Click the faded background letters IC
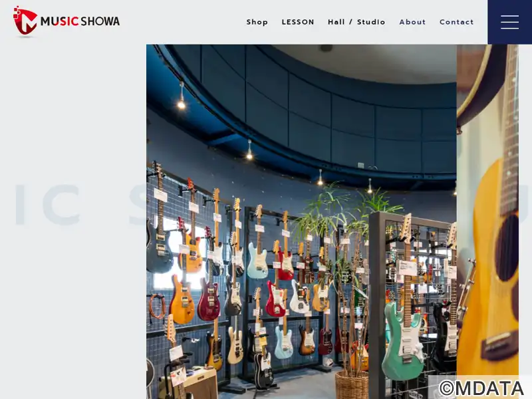The image size is (532, 399). (47, 205)
